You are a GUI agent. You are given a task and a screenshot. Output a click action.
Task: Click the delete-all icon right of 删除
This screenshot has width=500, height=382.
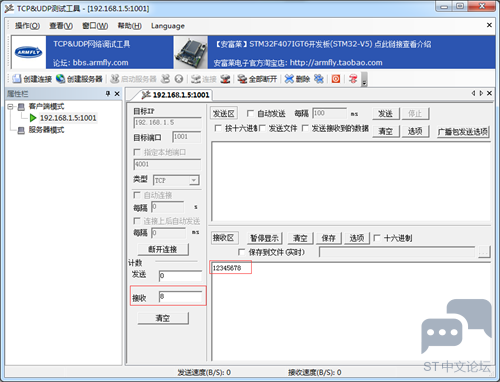[x=319, y=79]
